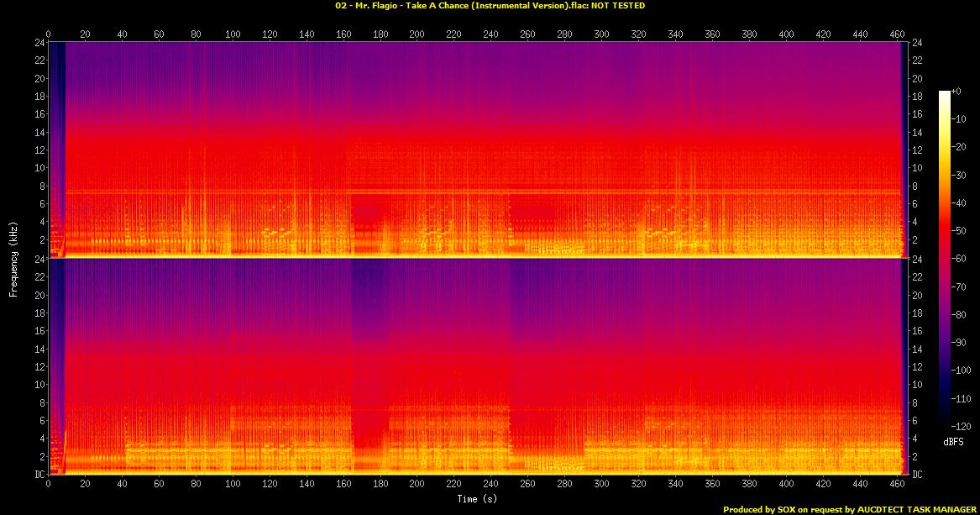Click the '-90' color scale label

tap(959, 343)
